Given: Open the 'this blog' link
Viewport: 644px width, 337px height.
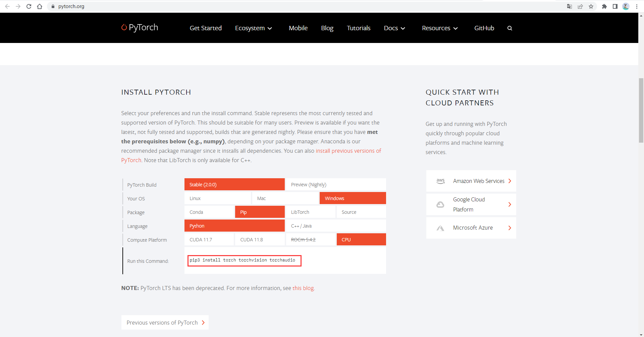Looking at the screenshot, I should [303, 288].
